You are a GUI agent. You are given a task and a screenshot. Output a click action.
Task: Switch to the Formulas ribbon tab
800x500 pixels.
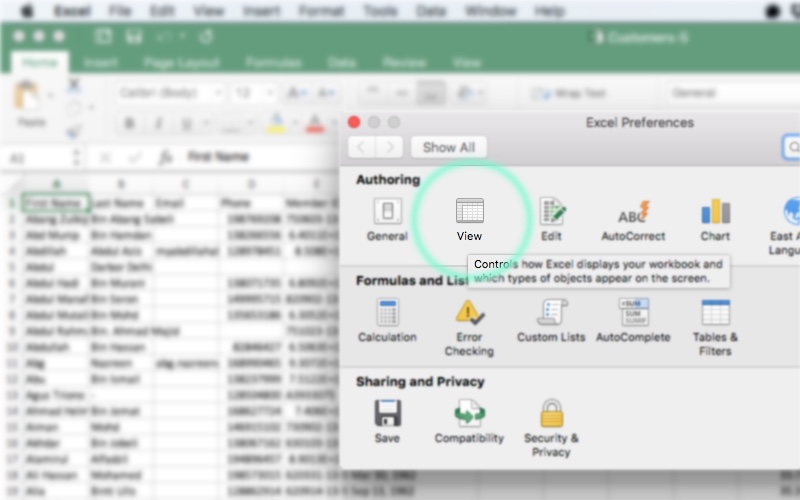273,63
